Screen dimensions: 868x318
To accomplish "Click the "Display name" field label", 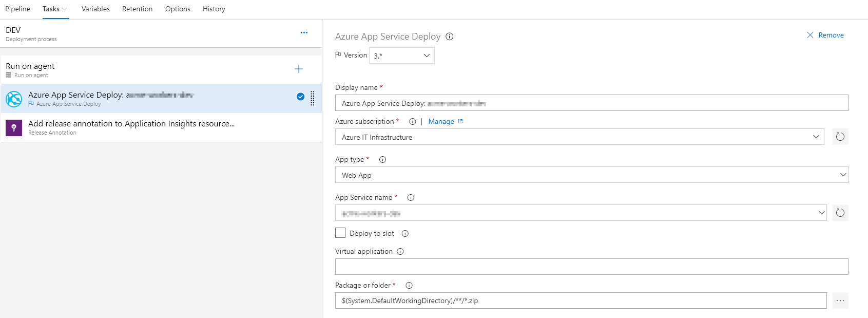I will tap(356, 88).
